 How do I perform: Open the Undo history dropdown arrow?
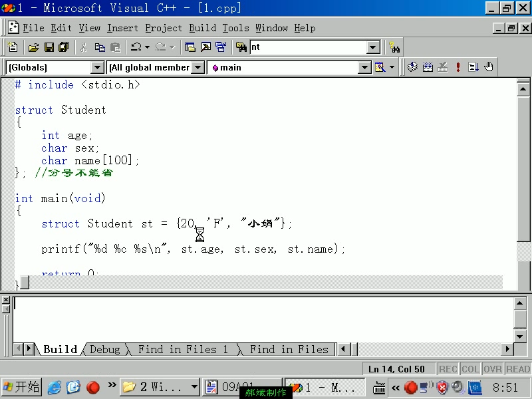tap(147, 47)
